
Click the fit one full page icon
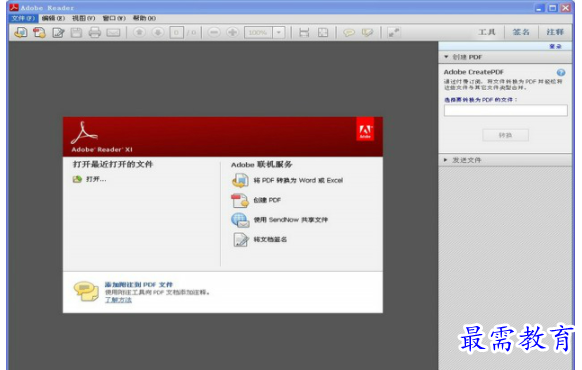323,33
